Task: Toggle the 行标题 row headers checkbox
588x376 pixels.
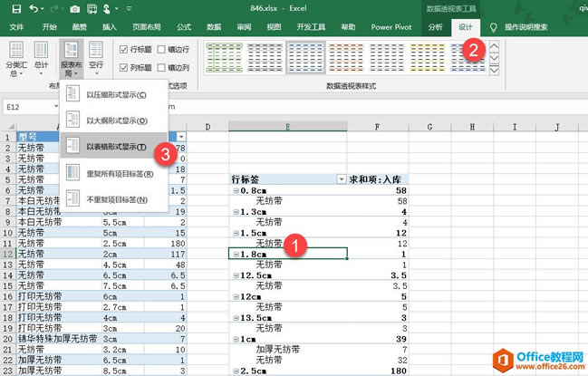Action: (123, 49)
